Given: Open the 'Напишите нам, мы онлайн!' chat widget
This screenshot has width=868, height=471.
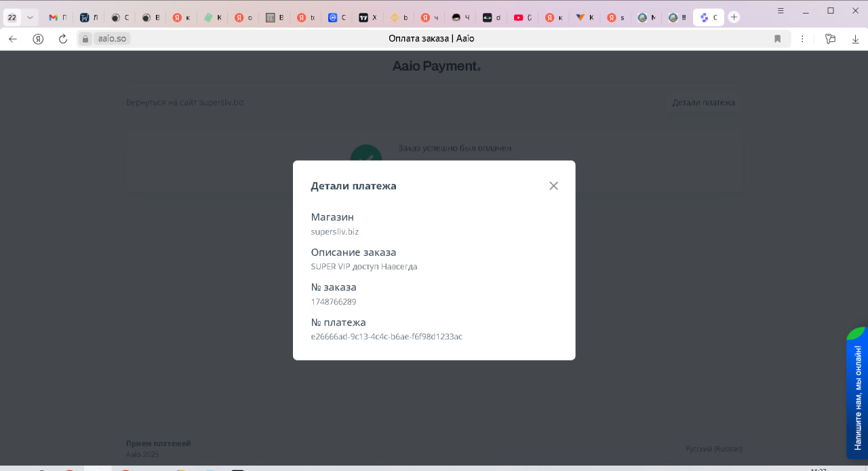Looking at the screenshot, I should (x=857, y=393).
